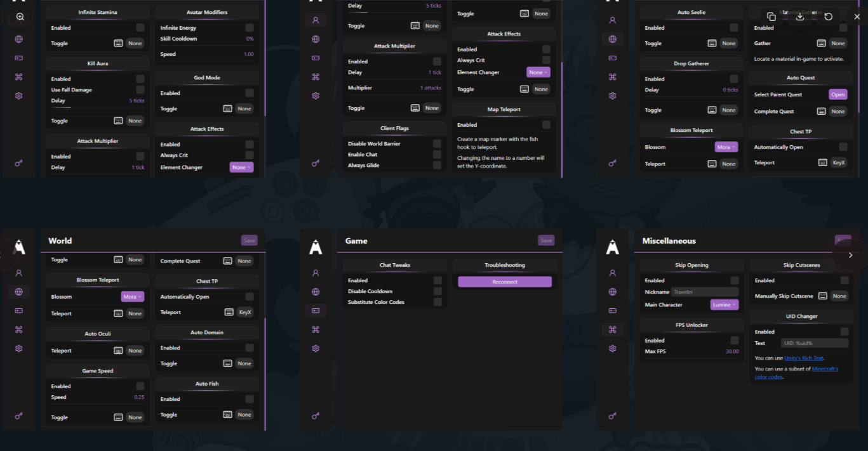Viewport: 868px width, 451px height.
Task: Switch to player tab in Miscellaneous sidebar
Action: 612,273
